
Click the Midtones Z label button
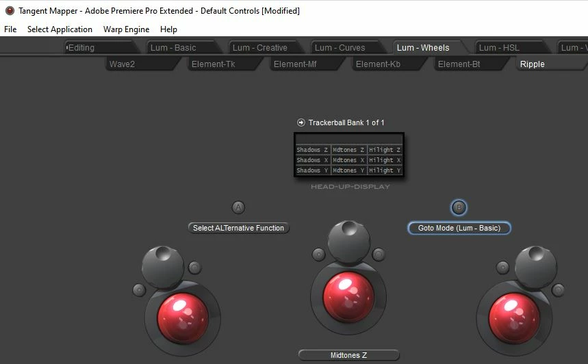point(348,355)
